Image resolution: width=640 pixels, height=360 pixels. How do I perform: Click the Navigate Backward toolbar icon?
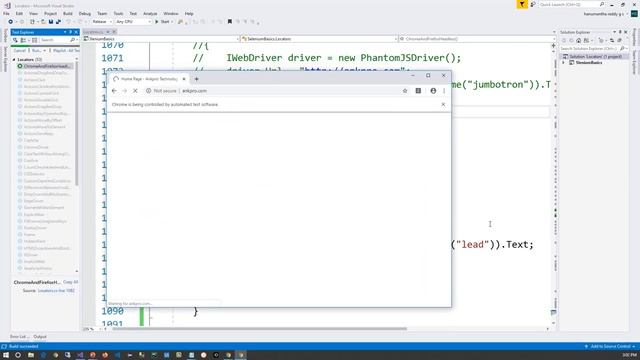(11, 22)
